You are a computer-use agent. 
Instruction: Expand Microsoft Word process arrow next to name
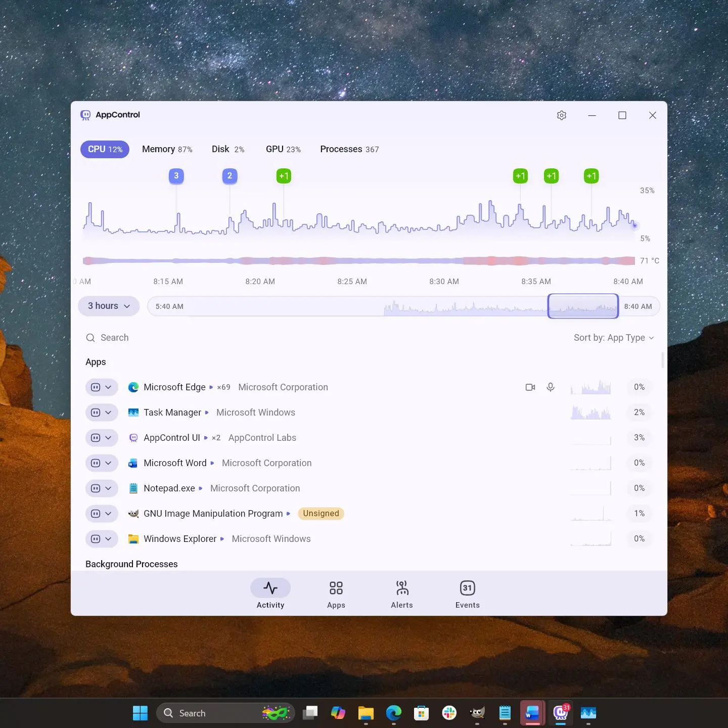212,463
